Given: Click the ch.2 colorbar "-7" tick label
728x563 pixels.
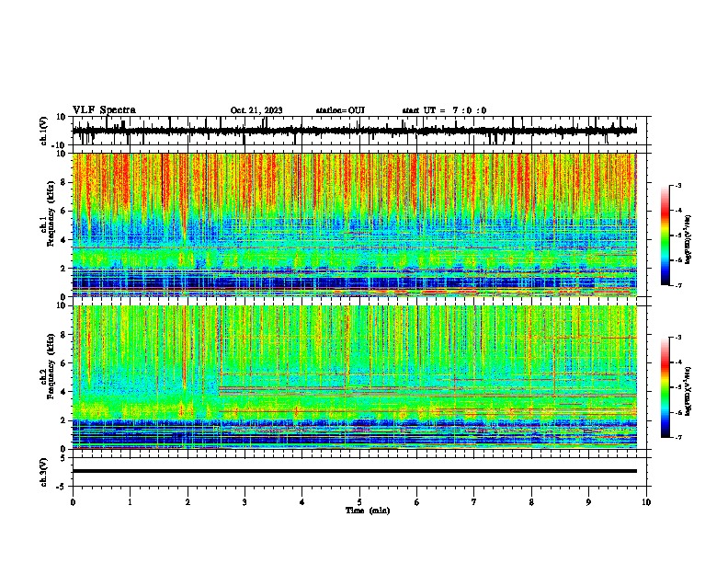Looking at the screenshot, I should pos(677,438).
